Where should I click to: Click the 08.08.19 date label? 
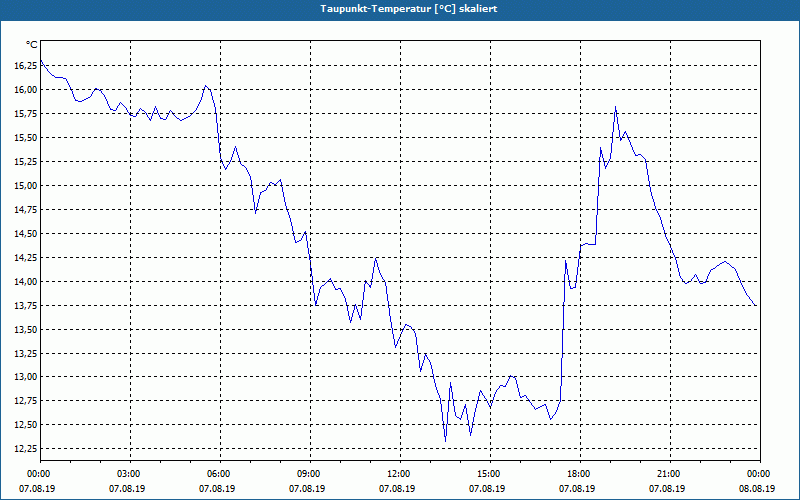pyautogui.click(x=757, y=488)
